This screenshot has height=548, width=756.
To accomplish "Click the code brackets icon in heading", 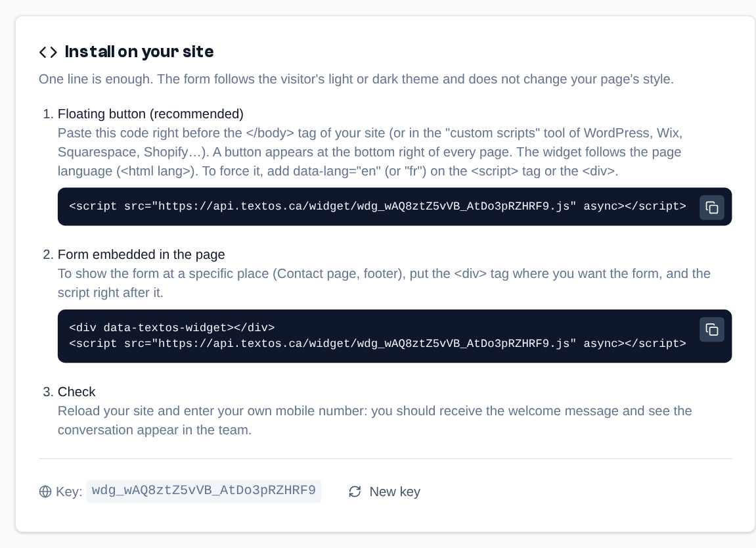I will point(48,52).
